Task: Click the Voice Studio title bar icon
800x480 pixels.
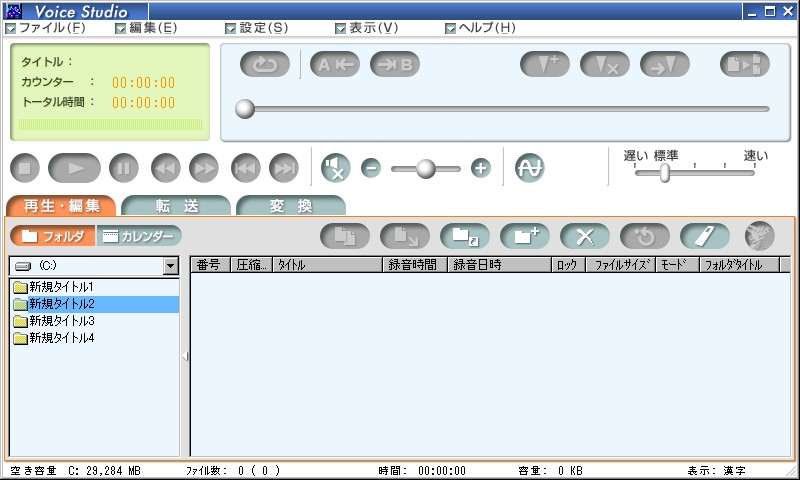Action: [13, 10]
